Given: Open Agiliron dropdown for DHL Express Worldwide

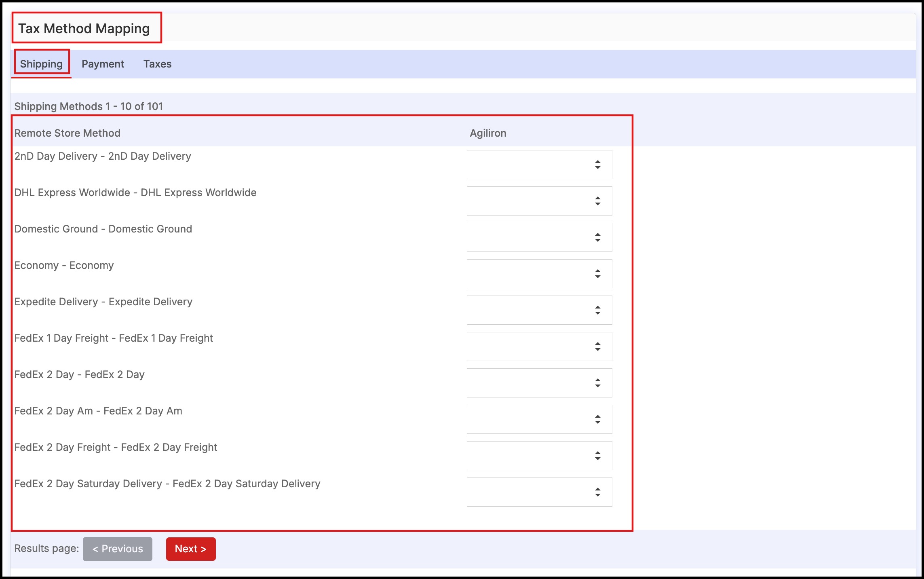Looking at the screenshot, I should 539,201.
